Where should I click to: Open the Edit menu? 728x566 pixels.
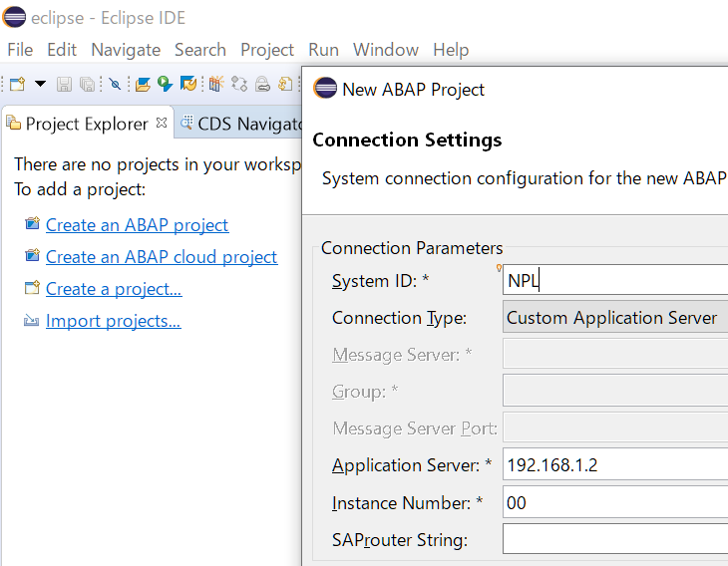point(62,50)
